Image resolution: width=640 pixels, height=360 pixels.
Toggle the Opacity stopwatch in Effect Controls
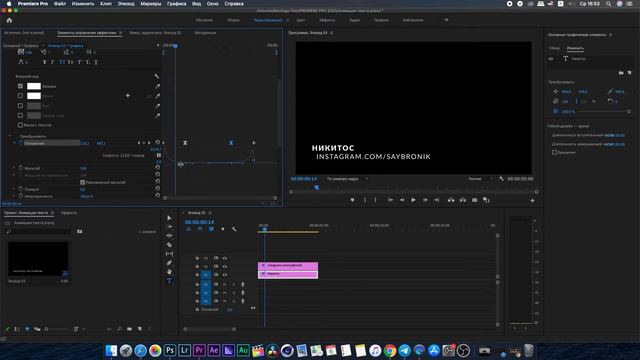coord(20,196)
